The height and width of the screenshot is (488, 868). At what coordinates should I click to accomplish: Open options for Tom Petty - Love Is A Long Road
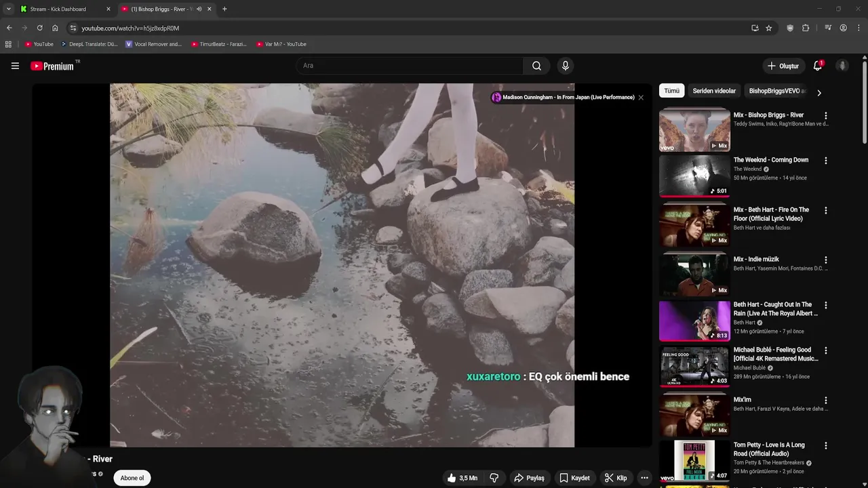point(825,446)
